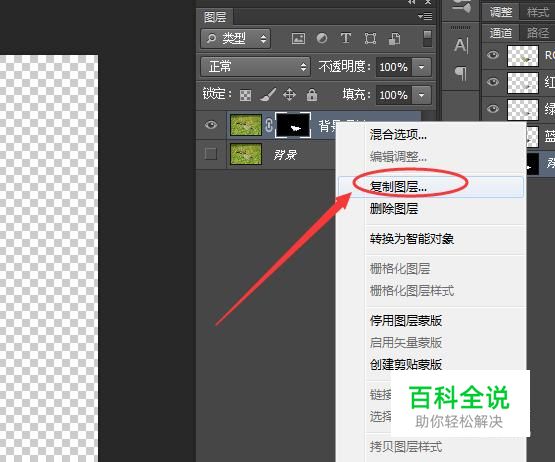Open the 类型 filter type dropdown
The height and width of the screenshot is (462, 555).
click(x=235, y=38)
